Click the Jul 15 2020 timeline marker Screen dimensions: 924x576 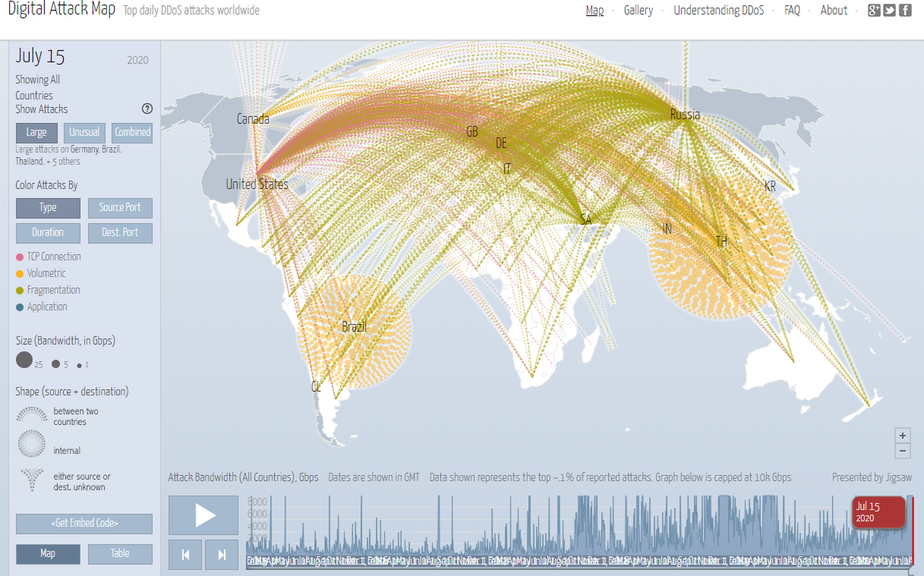(880, 512)
